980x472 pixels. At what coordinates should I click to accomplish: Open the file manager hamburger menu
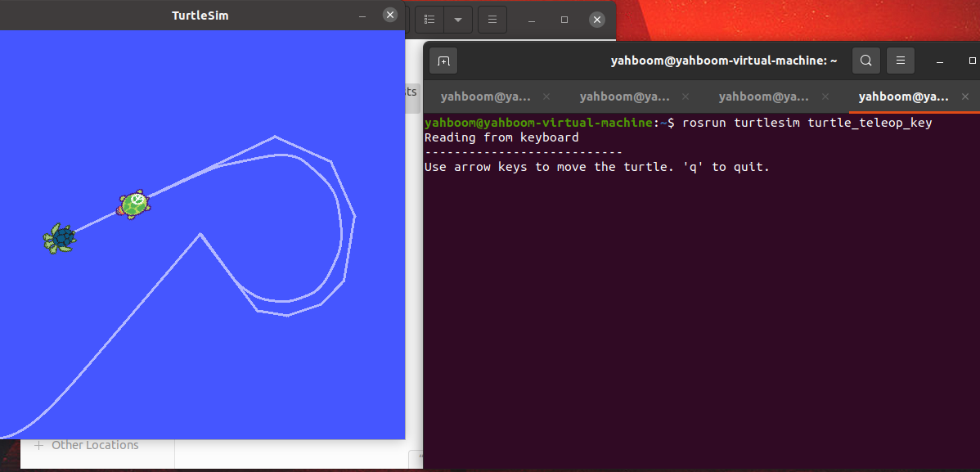pyautogui.click(x=492, y=20)
